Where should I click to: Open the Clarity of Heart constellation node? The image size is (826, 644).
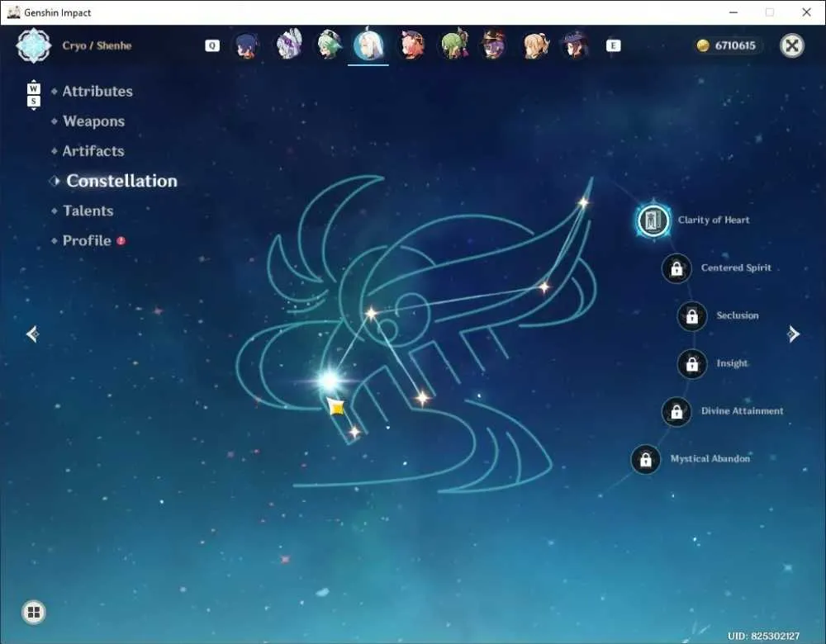pos(653,220)
